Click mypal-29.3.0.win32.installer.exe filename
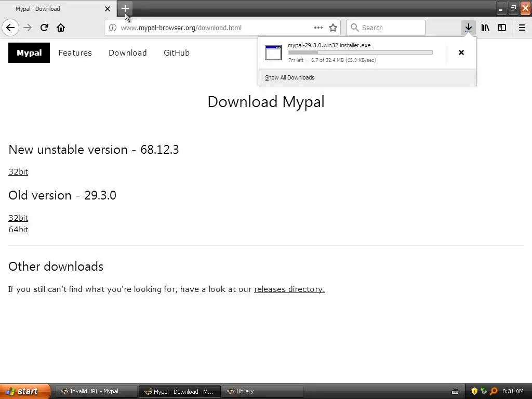 click(329, 45)
